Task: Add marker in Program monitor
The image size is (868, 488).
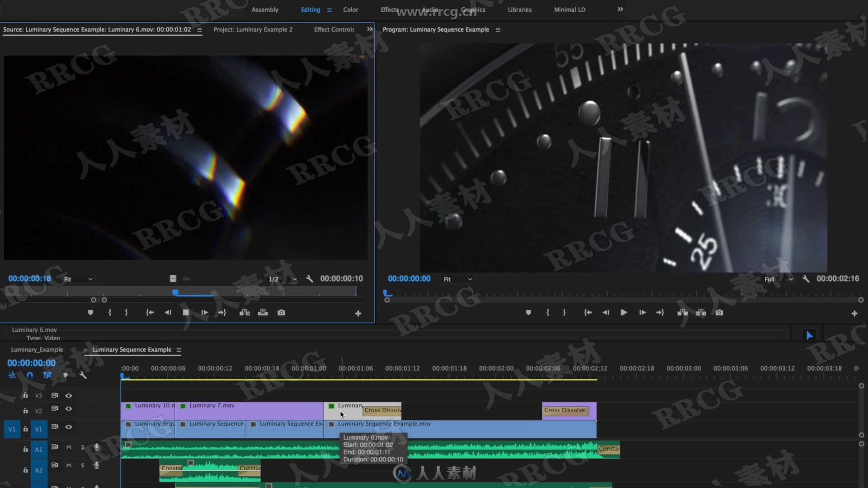Action: coord(528,313)
